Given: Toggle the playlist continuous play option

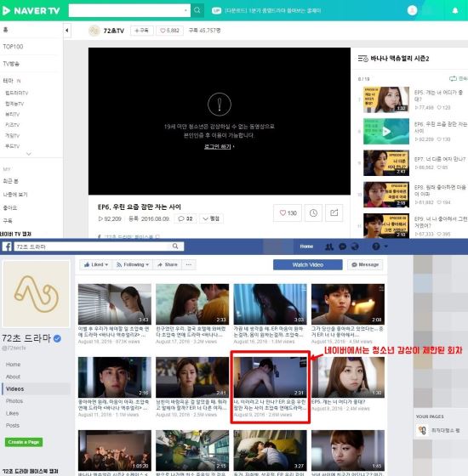Looking at the screenshot, I should pos(458,78).
